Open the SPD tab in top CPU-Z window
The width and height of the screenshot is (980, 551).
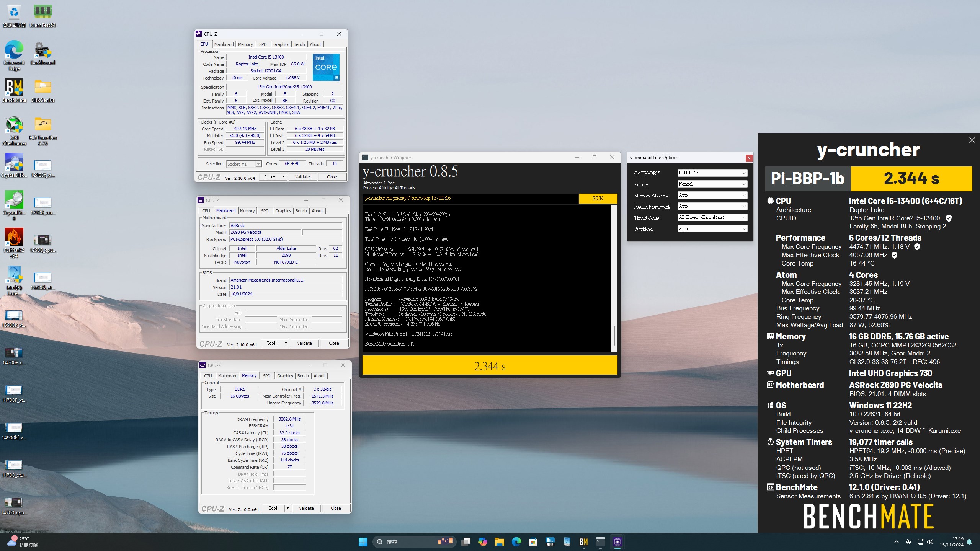point(263,44)
